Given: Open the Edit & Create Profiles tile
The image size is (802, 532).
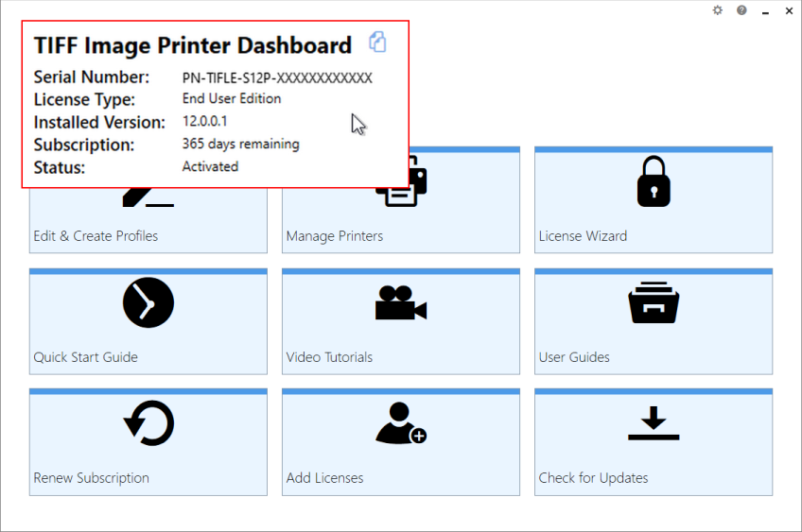Looking at the screenshot, I should tap(148, 220).
